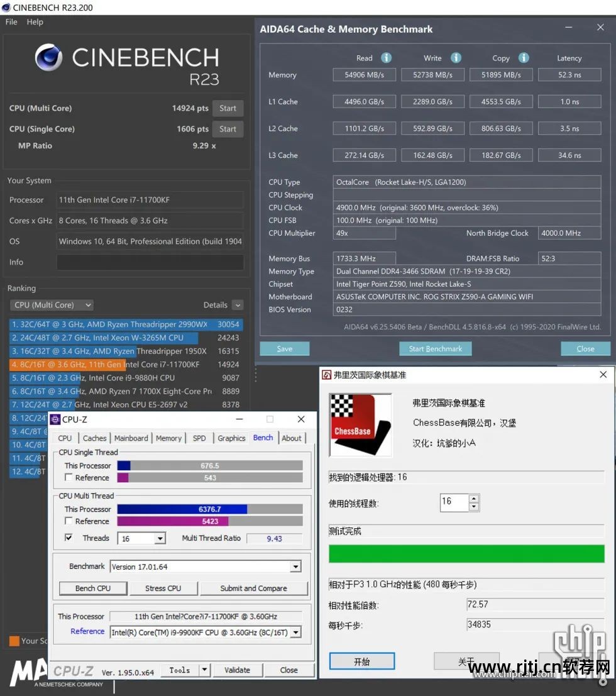Switch to the CPU tab in CPU-Z
The height and width of the screenshot is (696, 616).
click(x=65, y=438)
